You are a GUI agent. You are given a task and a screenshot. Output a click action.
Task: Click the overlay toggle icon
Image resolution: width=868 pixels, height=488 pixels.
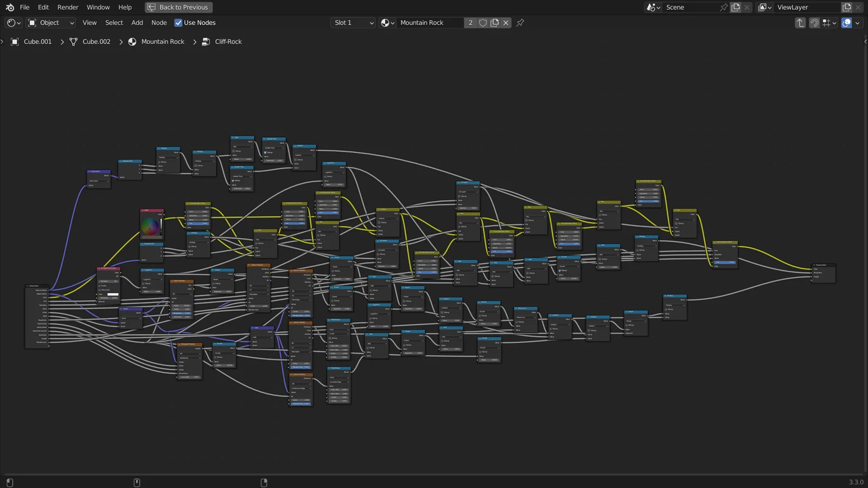click(846, 23)
